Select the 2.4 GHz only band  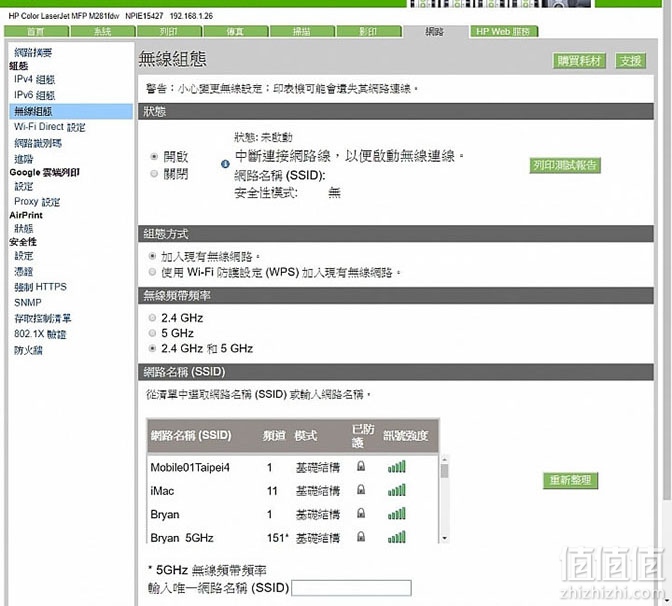[x=152, y=318]
